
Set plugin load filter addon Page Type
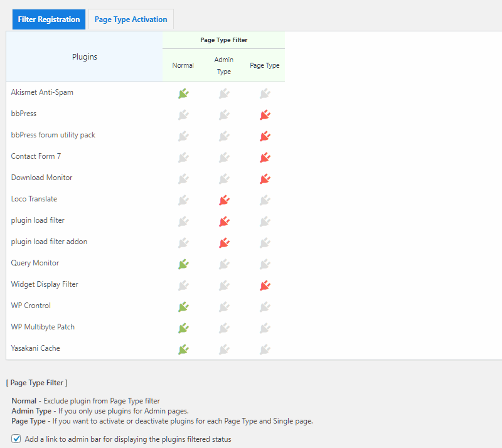click(265, 243)
